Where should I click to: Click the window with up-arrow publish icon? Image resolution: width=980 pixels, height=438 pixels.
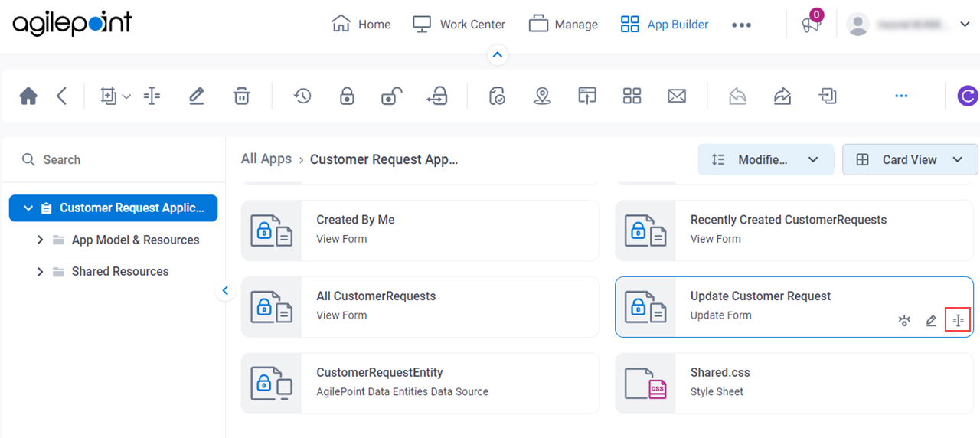pos(587,96)
